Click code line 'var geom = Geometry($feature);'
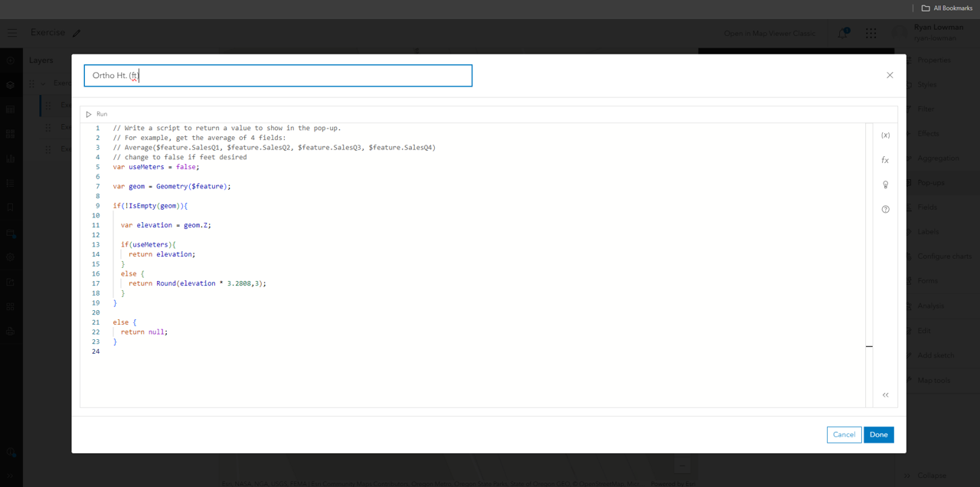980x487 pixels. 171,186
